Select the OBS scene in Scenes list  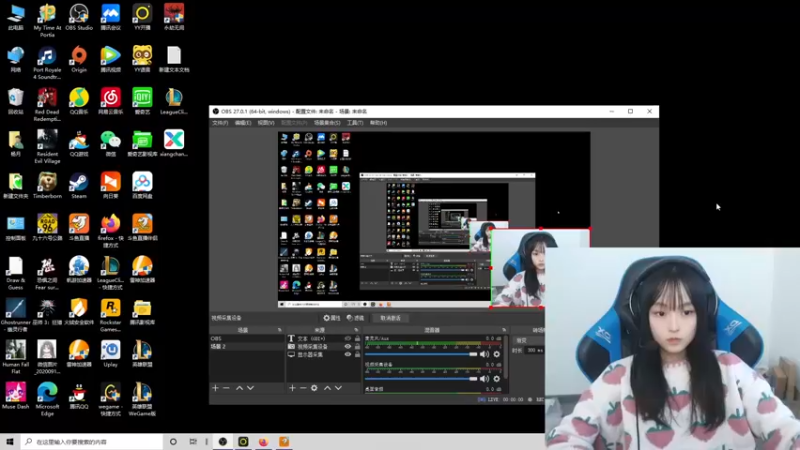click(246, 338)
